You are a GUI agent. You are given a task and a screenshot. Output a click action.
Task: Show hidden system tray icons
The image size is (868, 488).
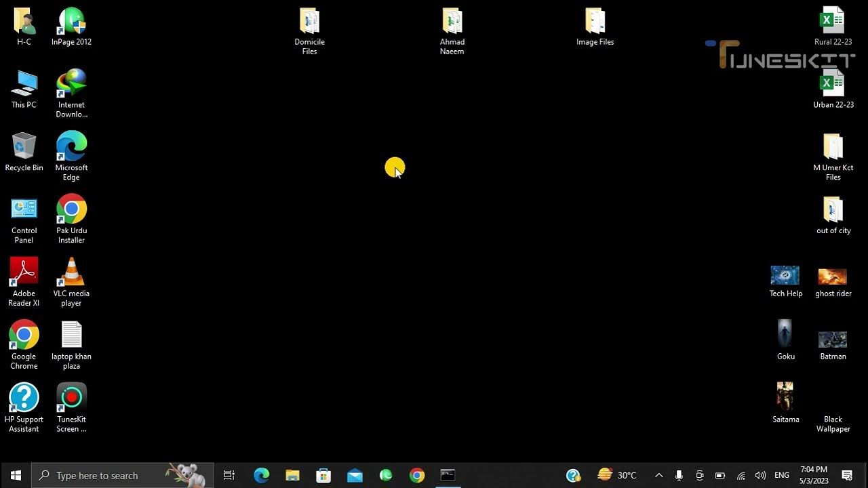click(658, 475)
